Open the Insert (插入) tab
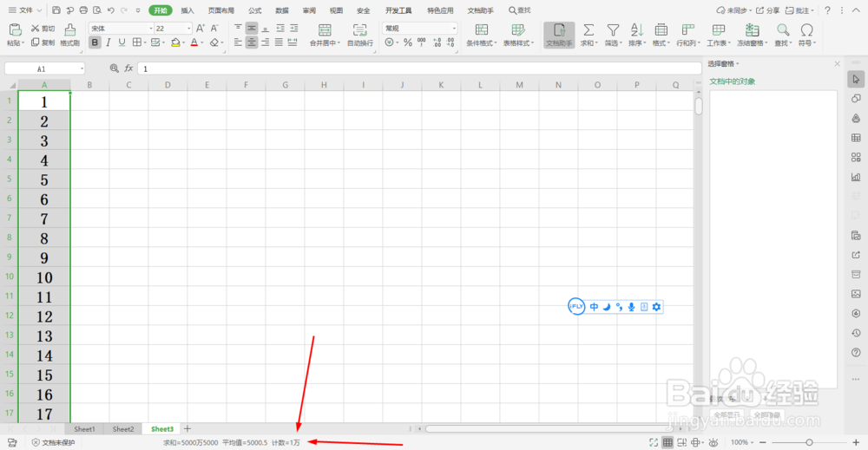Image resolution: width=868 pixels, height=450 pixels. pos(187,10)
